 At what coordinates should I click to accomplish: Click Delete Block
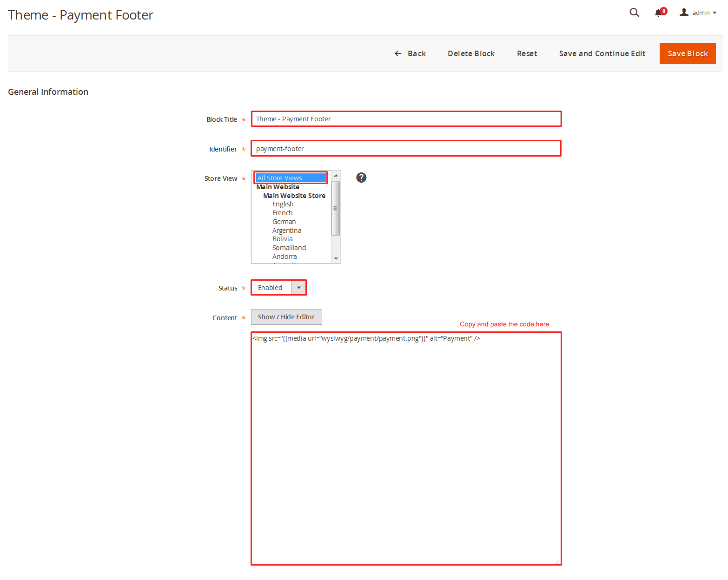point(471,53)
